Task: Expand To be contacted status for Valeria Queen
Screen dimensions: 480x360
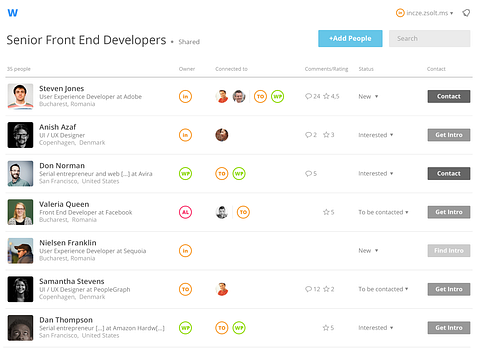Action: pyautogui.click(x=383, y=212)
